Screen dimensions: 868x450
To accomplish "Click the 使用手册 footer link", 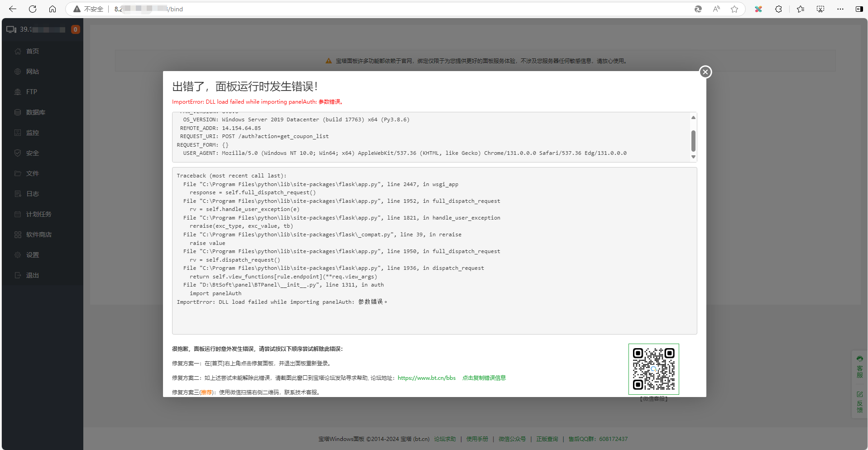I will click(x=477, y=439).
